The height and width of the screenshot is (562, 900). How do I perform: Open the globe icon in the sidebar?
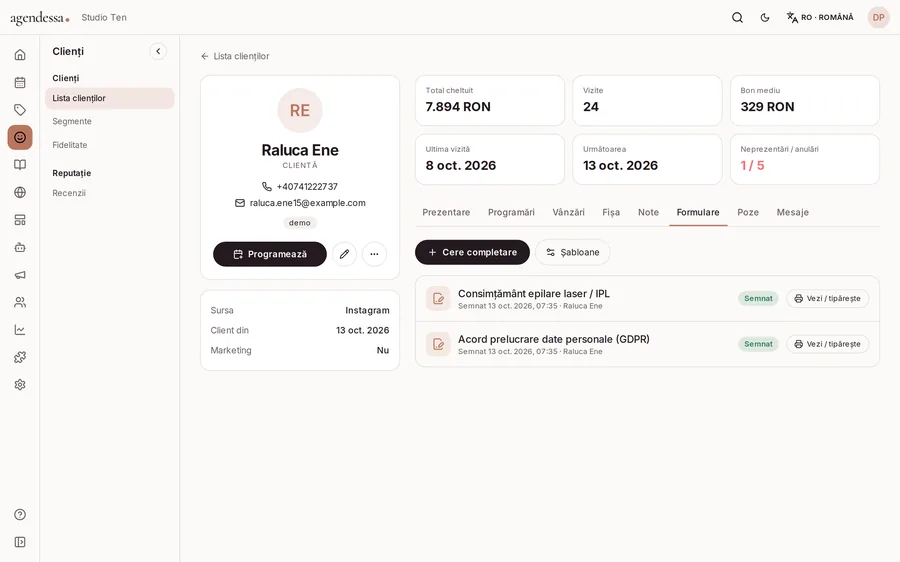(20, 192)
